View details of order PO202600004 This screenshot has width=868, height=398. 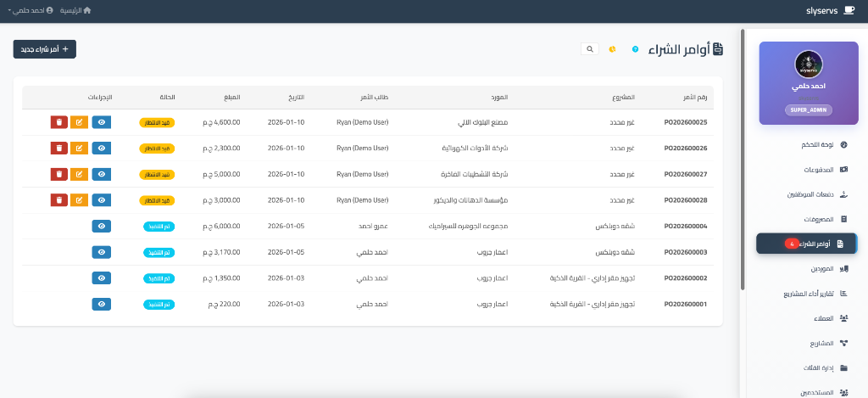point(101,227)
